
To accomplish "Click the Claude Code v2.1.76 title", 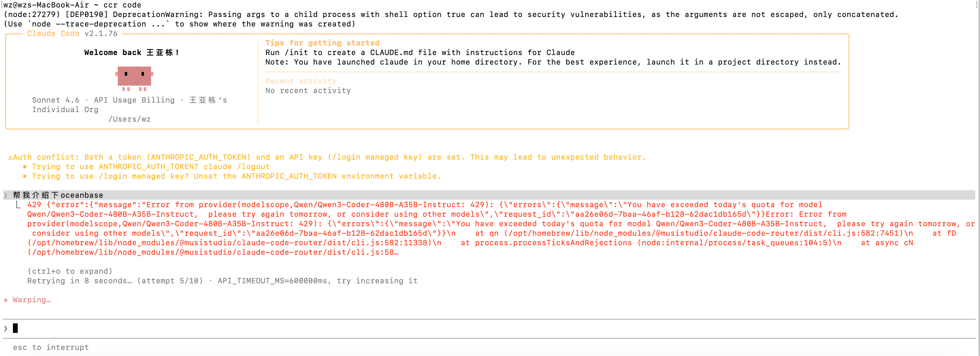I will [x=72, y=33].
